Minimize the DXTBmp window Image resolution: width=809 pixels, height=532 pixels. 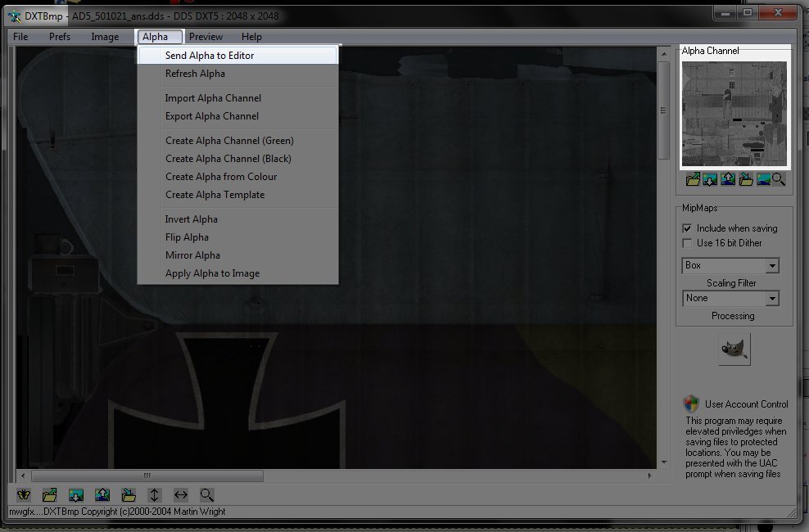click(x=725, y=12)
